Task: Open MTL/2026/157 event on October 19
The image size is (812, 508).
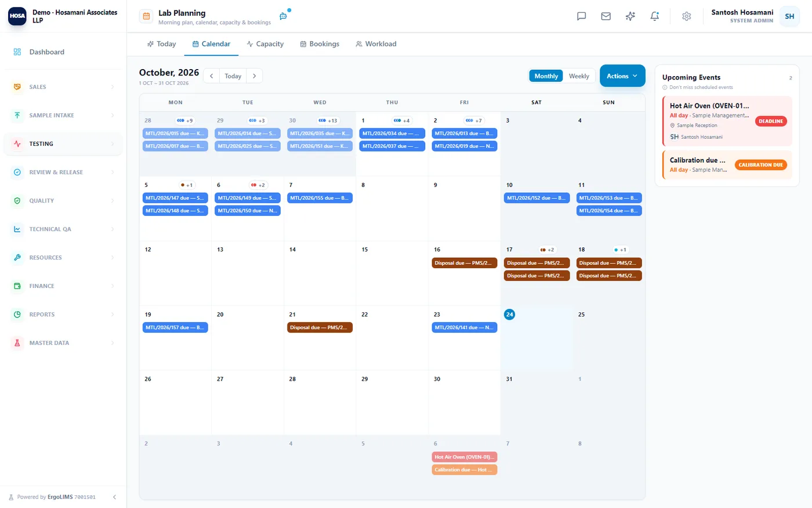Action: (175, 327)
